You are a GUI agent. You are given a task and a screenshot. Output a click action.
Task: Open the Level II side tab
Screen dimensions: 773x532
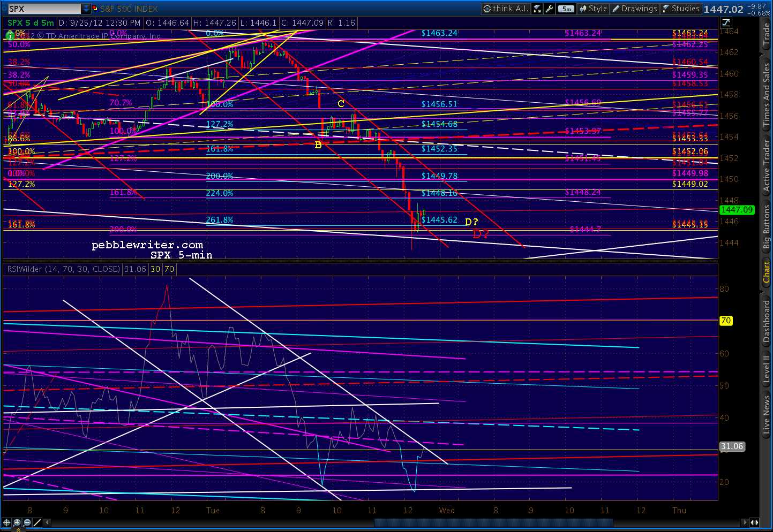(767, 368)
